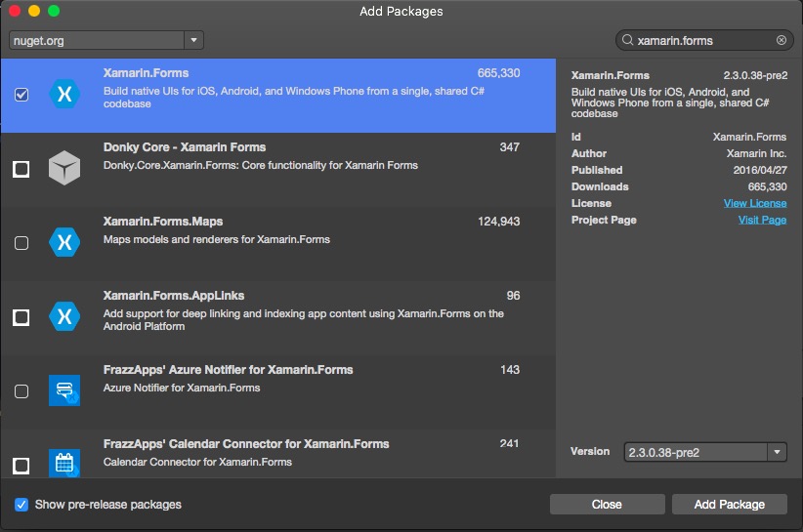This screenshot has width=803, height=532.
Task: Select FrazzApps' Azure Notifier for Xamarin.Forms title
Action: (228, 370)
